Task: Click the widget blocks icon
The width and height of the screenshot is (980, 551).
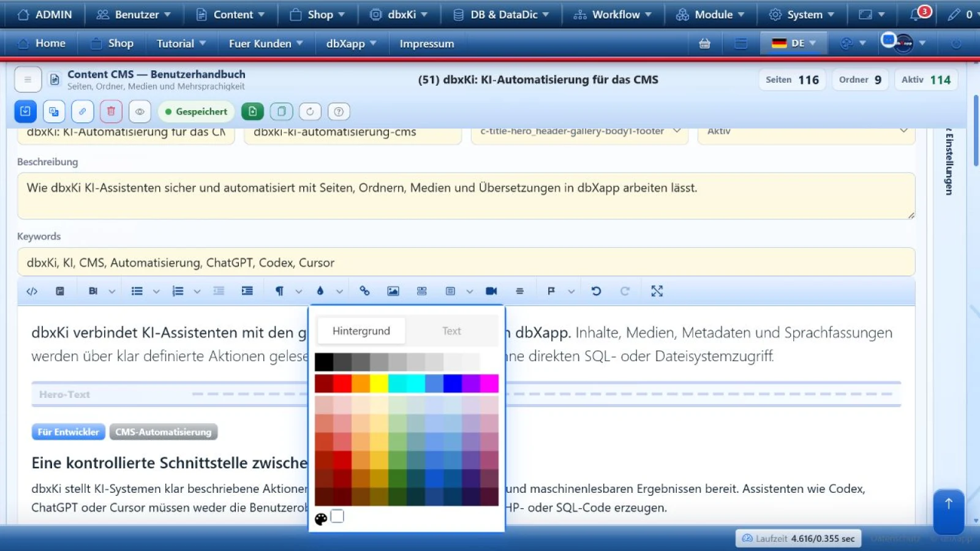Action: 422,291
